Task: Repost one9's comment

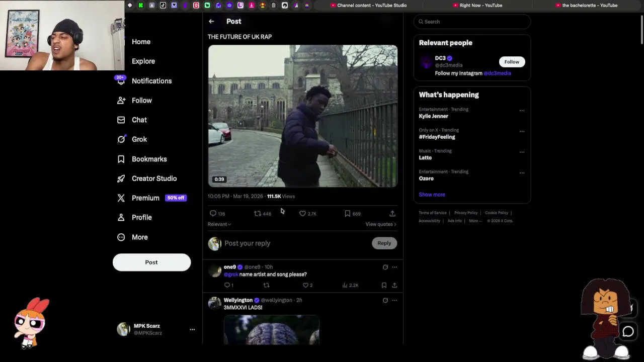Action: tap(266, 286)
